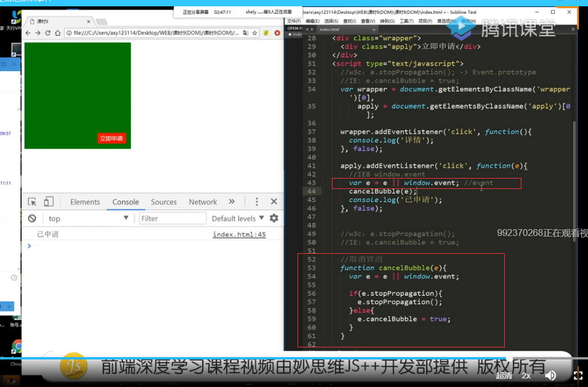Screen dimensions: 588x387
Task: Click line number 44 in the gutter
Action: 311,191
